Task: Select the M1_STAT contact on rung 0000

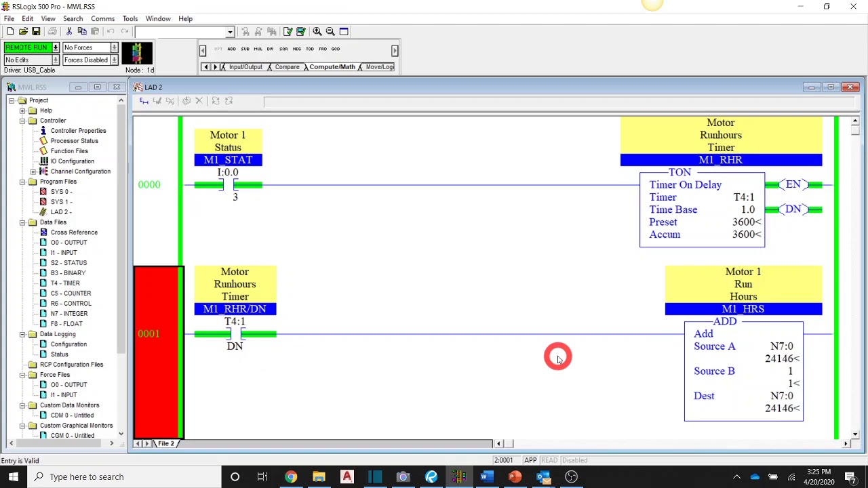Action: pyautogui.click(x=228, y=184)
